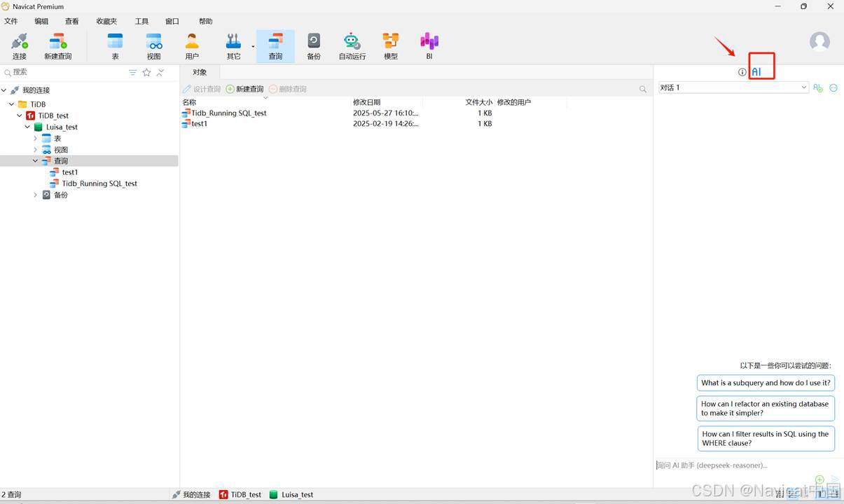Click the 修改的用户 column header

[514, 102]
